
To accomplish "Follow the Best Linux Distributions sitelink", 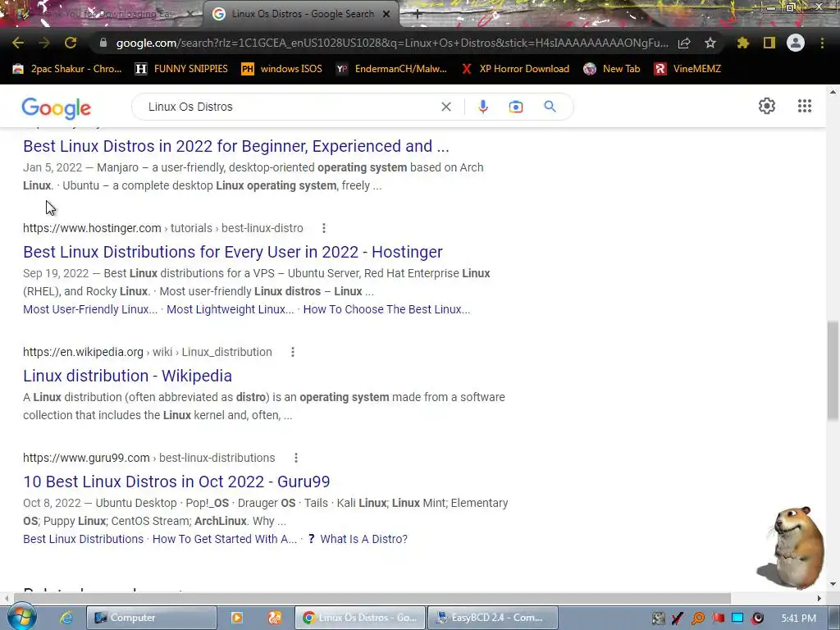I will [x=83, y=539].
